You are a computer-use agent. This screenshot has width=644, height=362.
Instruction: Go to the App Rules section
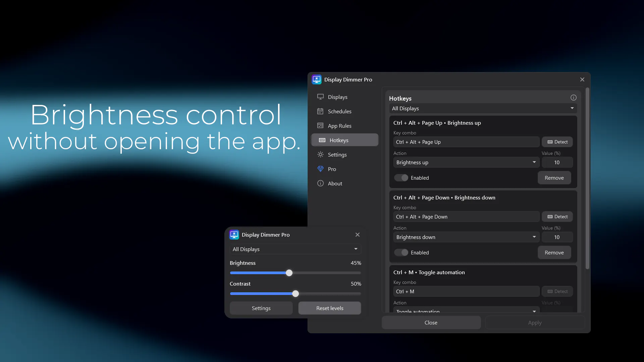click(x=345, y=126)
